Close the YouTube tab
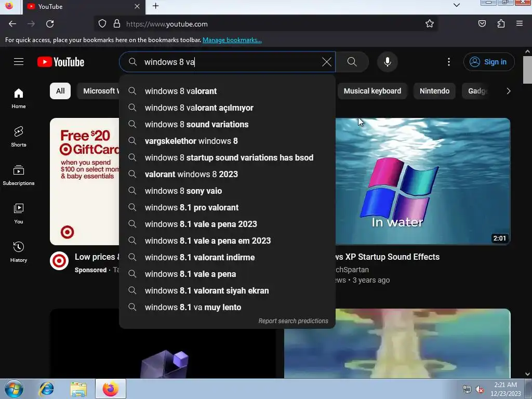 [x=137, y=6]
